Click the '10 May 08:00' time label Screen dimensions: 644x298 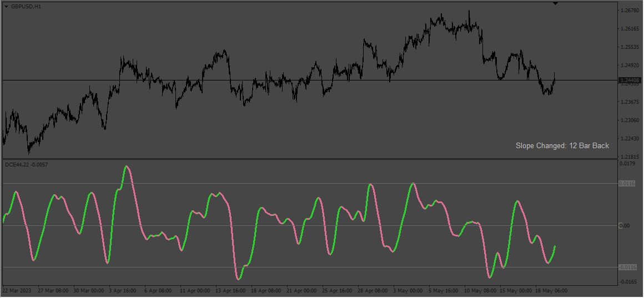click(x=481, y=291)
